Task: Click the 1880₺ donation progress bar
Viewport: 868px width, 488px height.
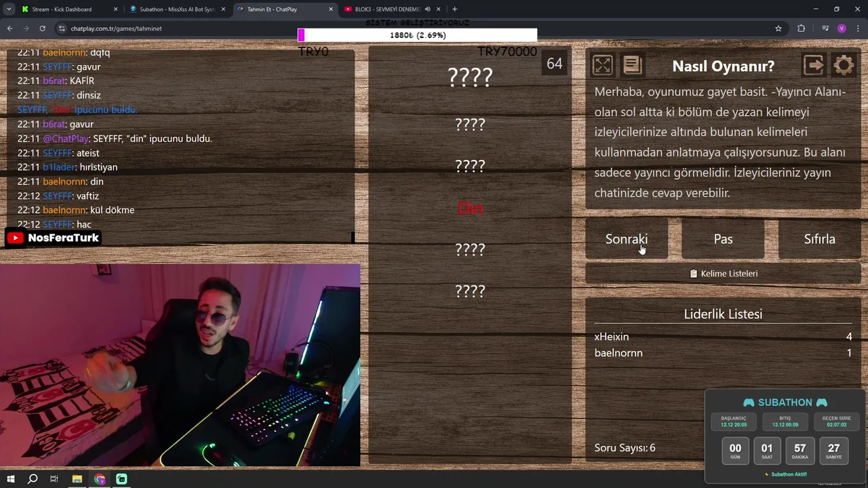Action: [x=417, y=35]
